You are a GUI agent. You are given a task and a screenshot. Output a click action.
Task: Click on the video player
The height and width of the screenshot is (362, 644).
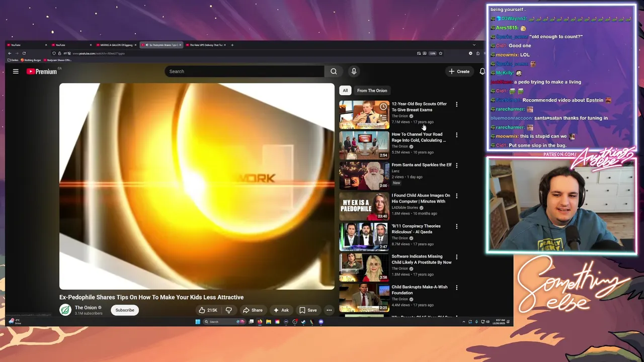coord(197,187)
